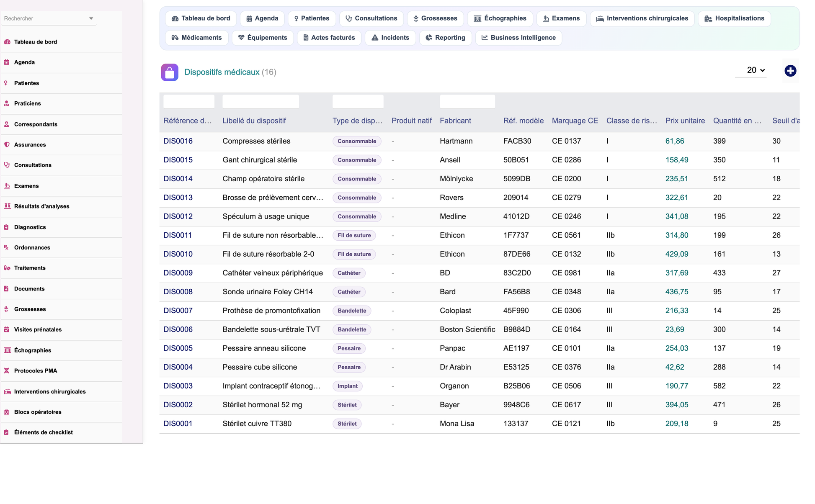Viewport: 815px width, 504px height.
Task: Open the Actes facturés tab
Action: 329,38
